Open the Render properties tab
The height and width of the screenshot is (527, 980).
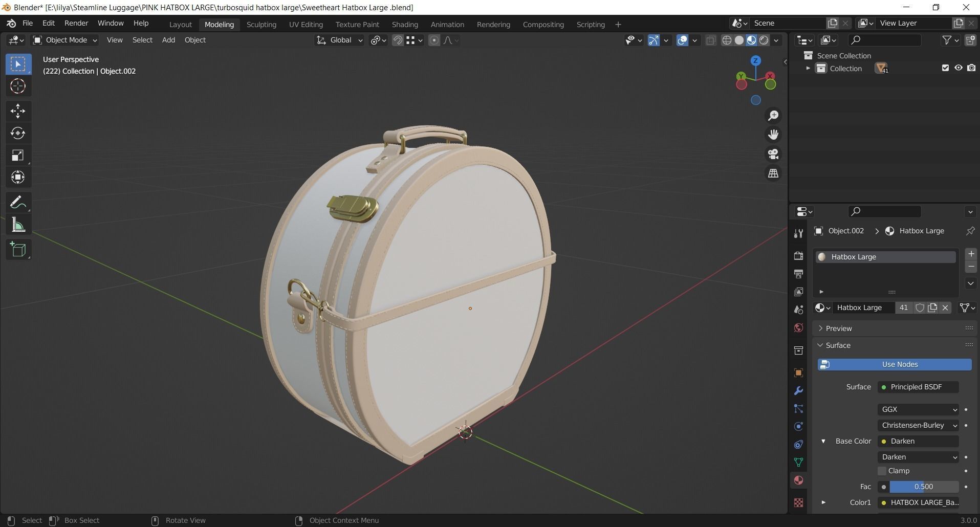point(798,255)
